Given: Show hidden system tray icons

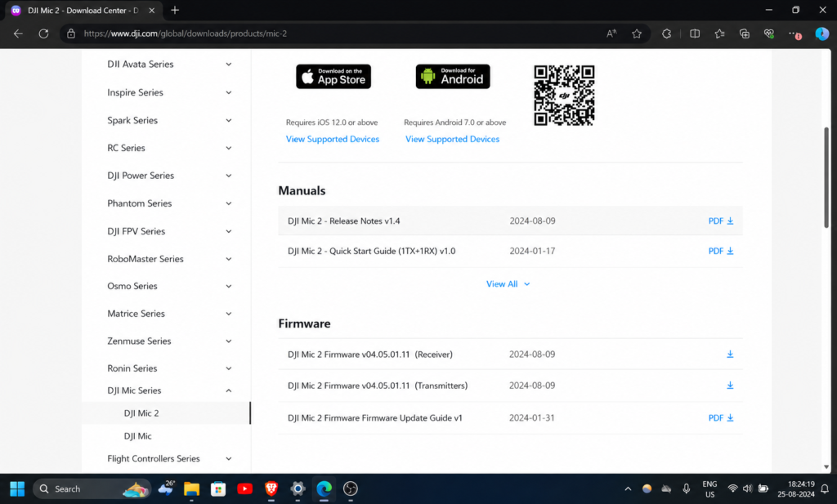Looking at the screenshot, I should 628,488.
